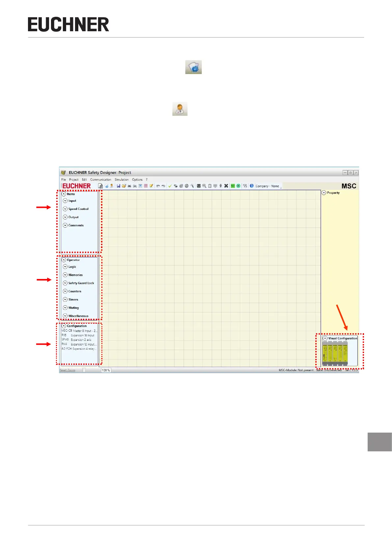Expand the Speed Control category
Image resolution: width=392 pixels, height=554 pixels.
point(65,209)
